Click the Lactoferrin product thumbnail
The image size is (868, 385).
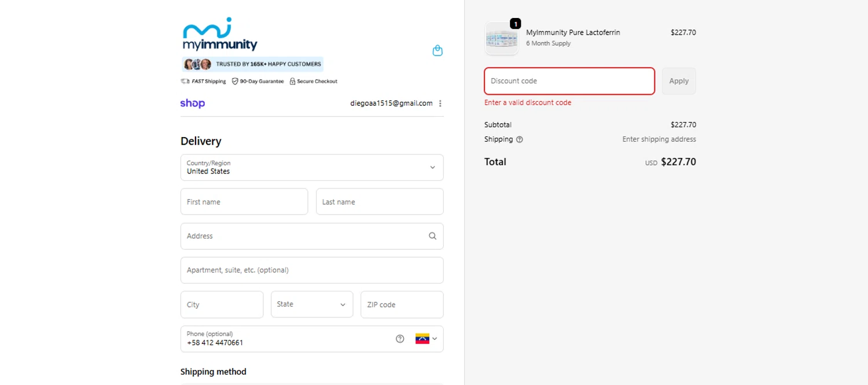(x=501, y=39)
